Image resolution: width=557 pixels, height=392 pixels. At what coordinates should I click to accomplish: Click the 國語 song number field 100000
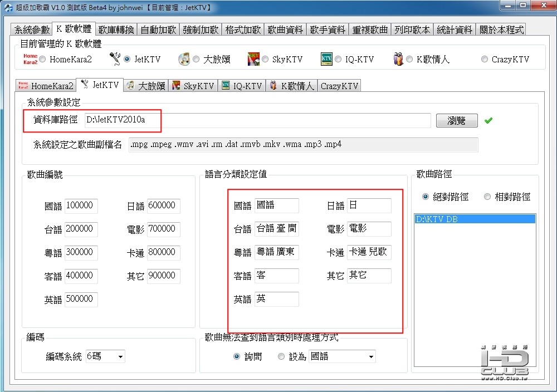click(81, 205)
